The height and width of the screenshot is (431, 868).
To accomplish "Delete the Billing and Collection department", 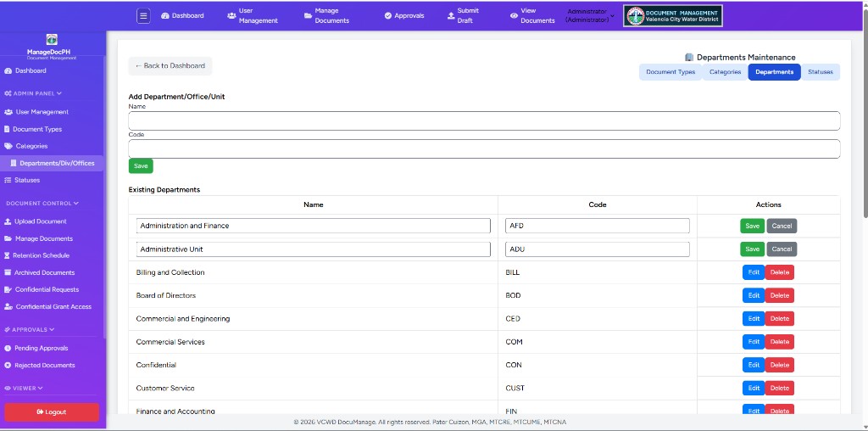I will [780, 272].
